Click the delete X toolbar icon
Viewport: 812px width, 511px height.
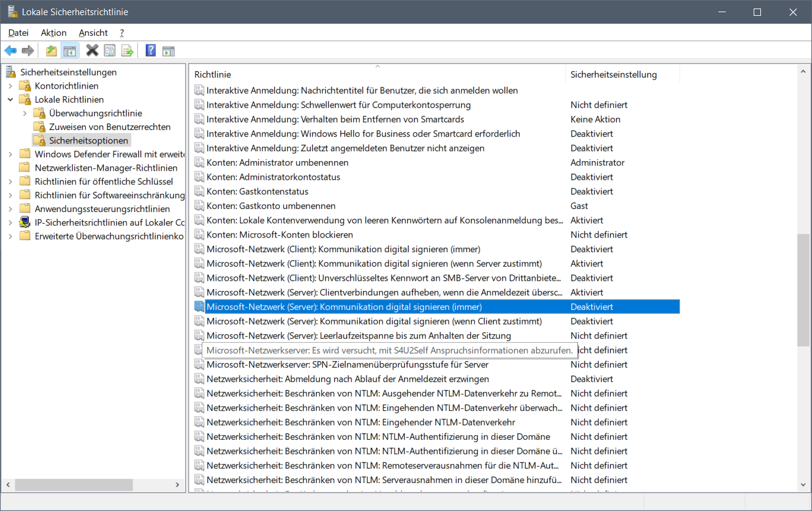pos(92,51)
